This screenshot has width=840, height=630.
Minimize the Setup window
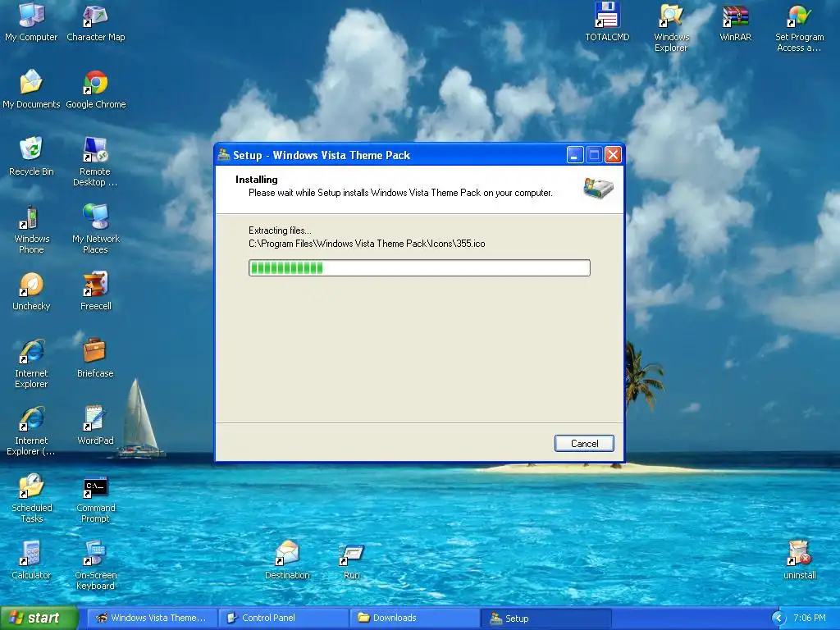pos(574,155)
